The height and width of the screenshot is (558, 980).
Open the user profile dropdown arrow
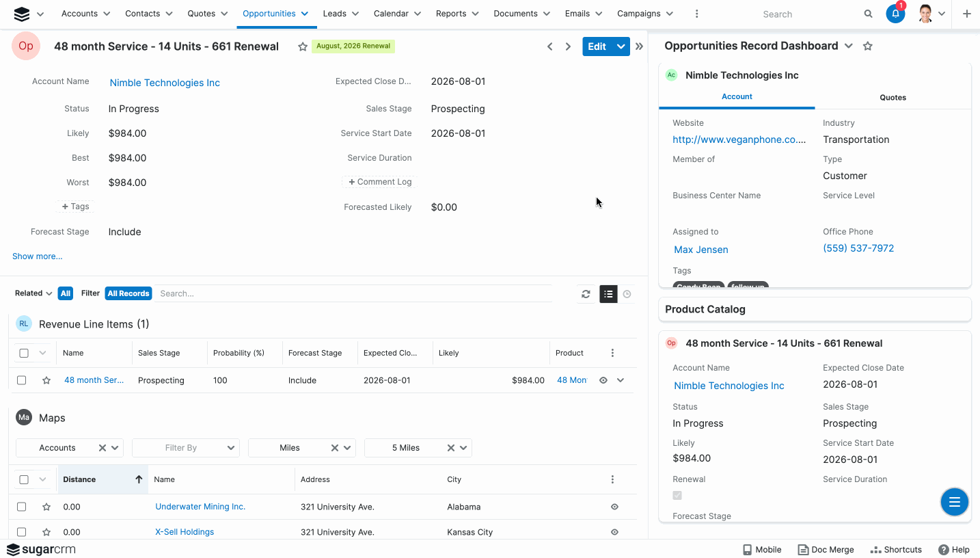click(942, 14)
